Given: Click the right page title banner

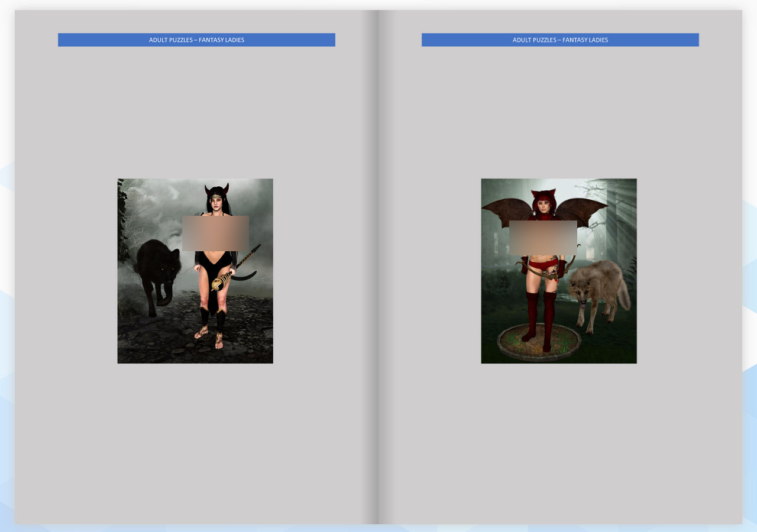Looking at the screenshot, I should (x=560, y=40).
